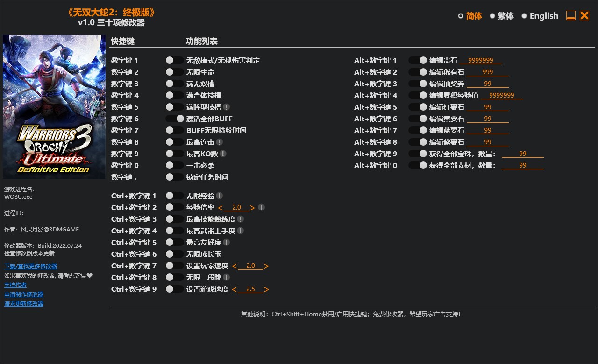Open 下载/查找更多修改器 link

31,266
